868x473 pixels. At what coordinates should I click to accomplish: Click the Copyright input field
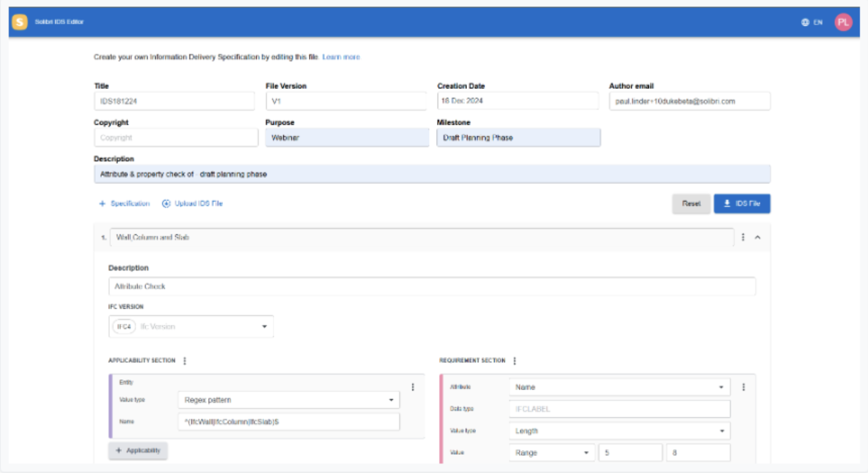[x=176, y=137]
